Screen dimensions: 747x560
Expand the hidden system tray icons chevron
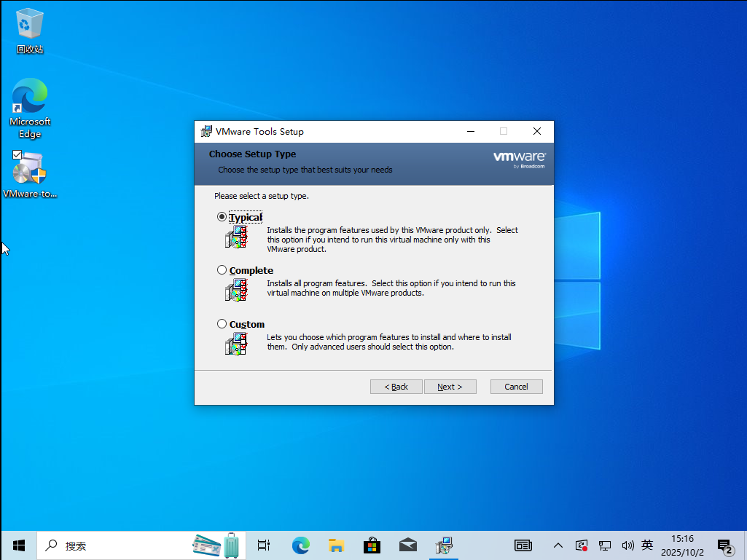tap(558, 545)
